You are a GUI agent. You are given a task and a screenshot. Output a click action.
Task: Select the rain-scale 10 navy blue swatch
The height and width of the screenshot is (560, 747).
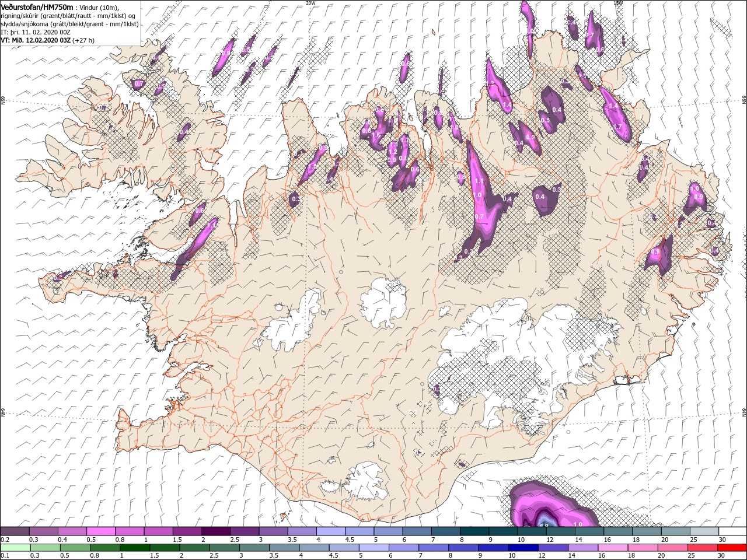click(x=523, y=547)
